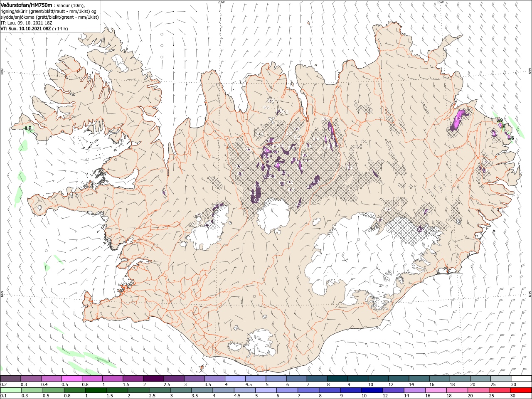The width and height of the screenshot is (532, 399).
Task: Select the upper-row swatch between 2.5 and 3
Action: [x=174, y=379]
